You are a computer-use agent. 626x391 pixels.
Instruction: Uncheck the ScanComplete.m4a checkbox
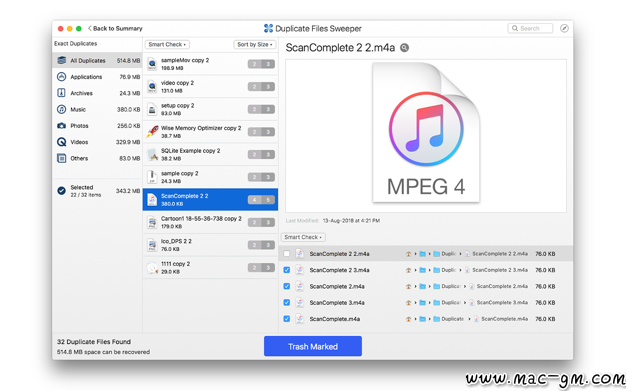[x=287, y=319]
